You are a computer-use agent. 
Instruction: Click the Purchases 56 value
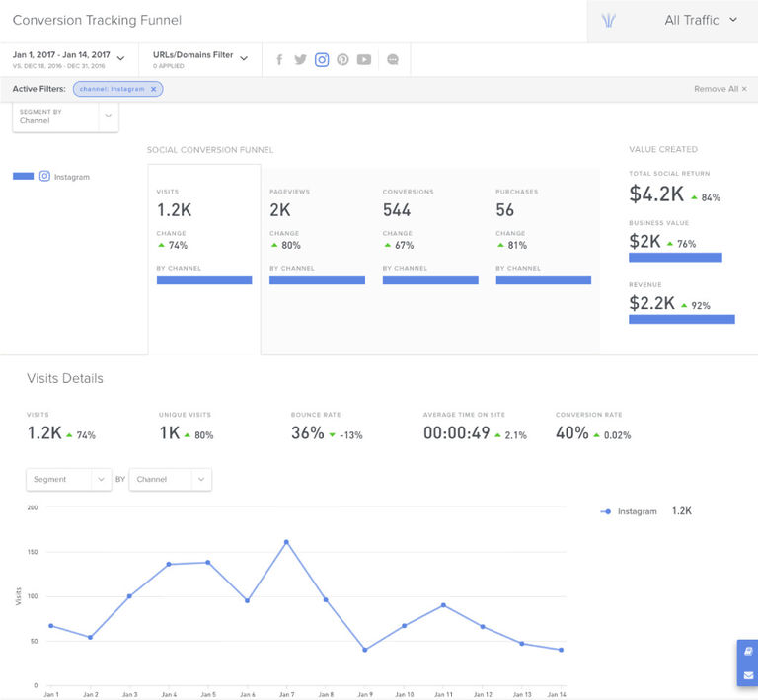(504, 210)
